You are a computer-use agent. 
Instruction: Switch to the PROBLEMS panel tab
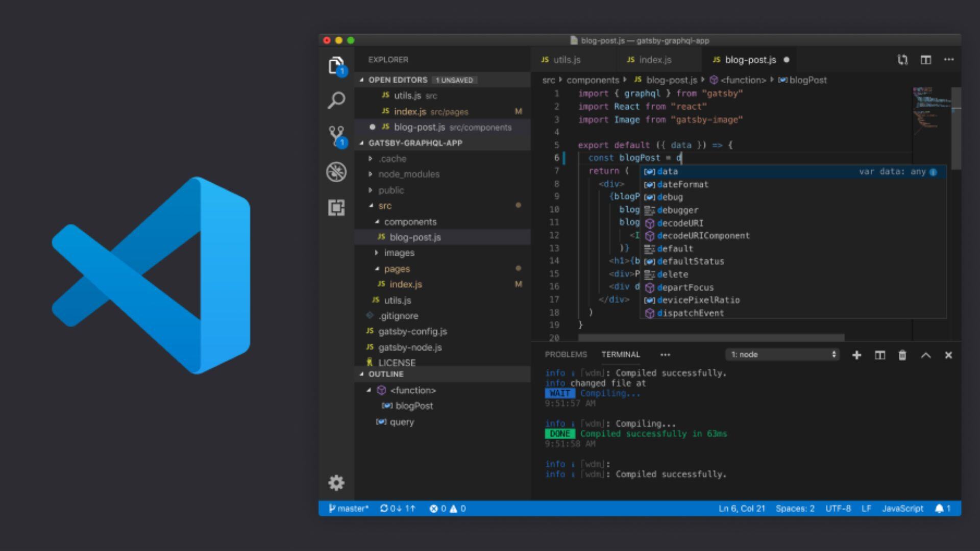point(566,355)
